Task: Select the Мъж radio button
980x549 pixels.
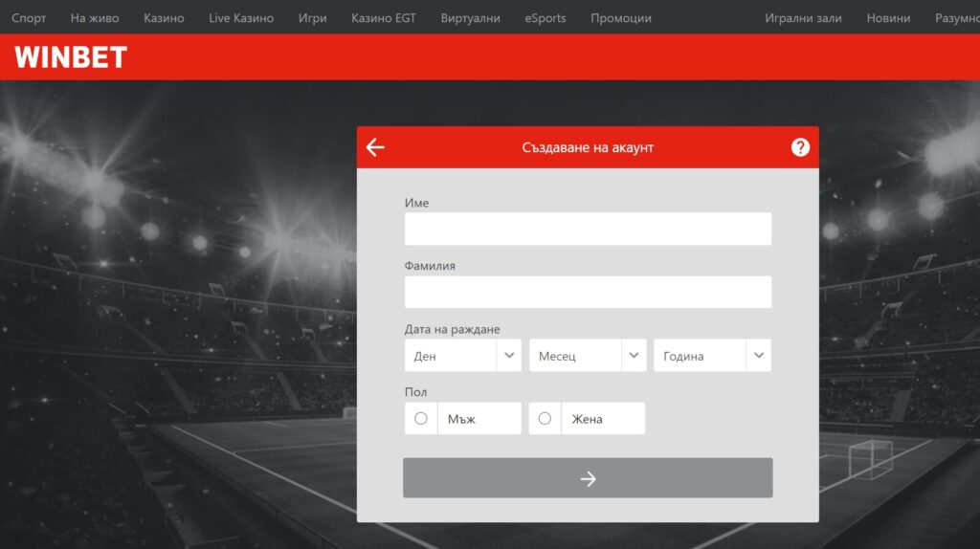Action: point(421,418)
